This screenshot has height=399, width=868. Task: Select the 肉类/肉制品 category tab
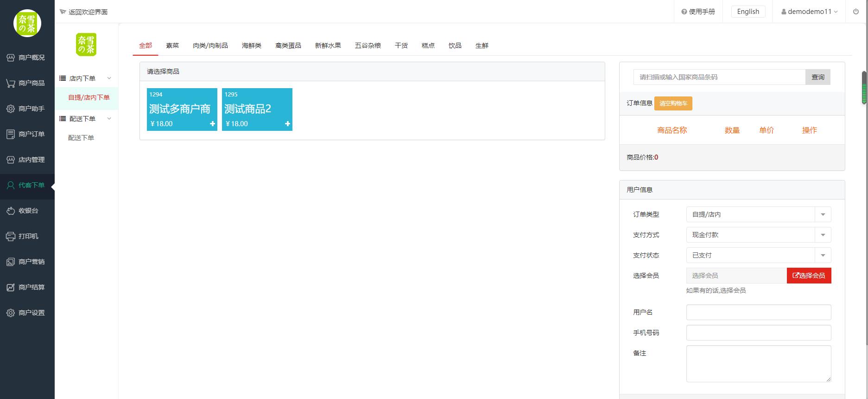210,45
